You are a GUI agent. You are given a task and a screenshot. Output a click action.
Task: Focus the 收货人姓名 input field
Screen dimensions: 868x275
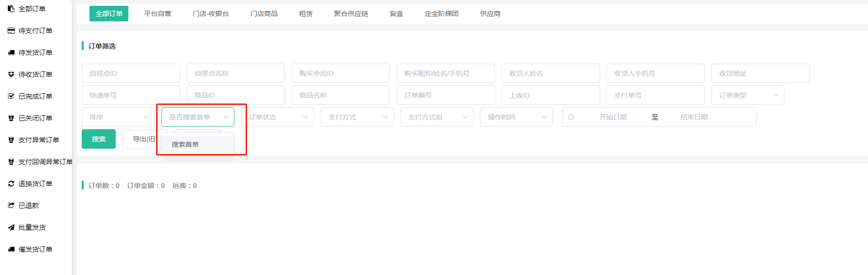pyautogui.click(x=551, y=73)
